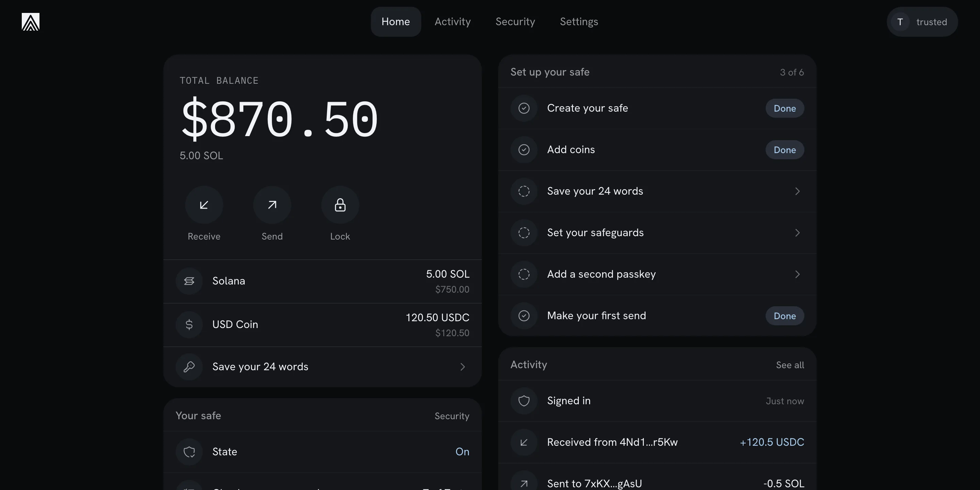Click the shield icon beside State
The image size is (980, 490).
pyautogui.click(x=189, y=452)
